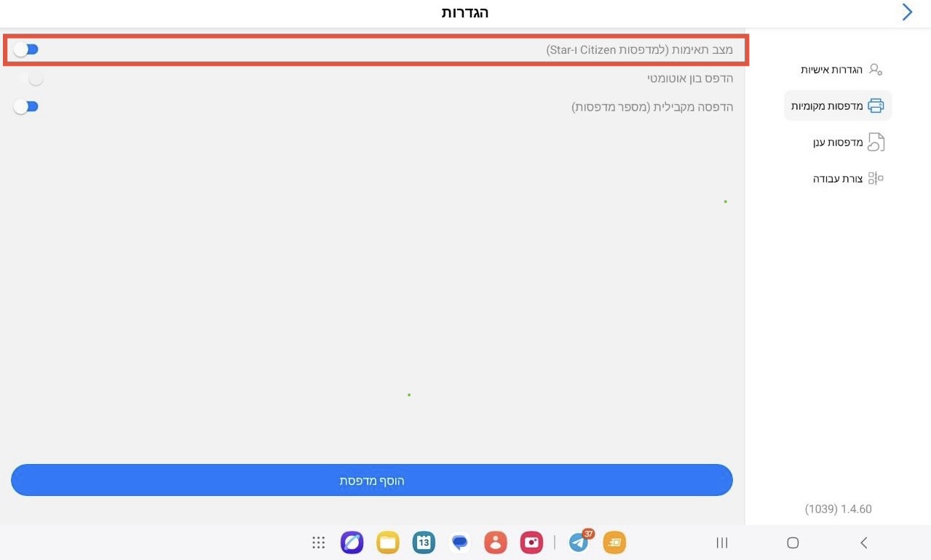Open work mode (צורת עבודה) icon
This screenshot has height=560, width=931.
[x=876, y=179]
